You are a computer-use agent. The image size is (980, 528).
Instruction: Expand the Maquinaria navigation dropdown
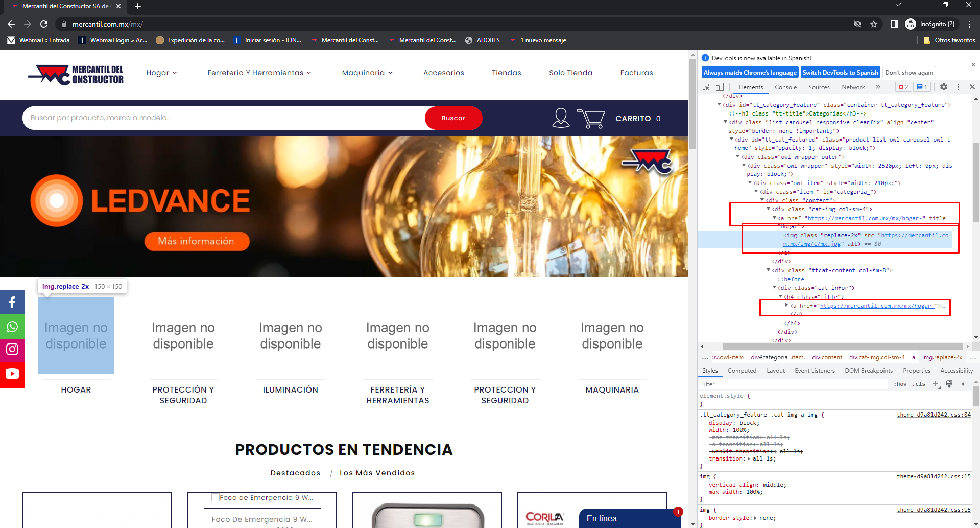(367, 73)
